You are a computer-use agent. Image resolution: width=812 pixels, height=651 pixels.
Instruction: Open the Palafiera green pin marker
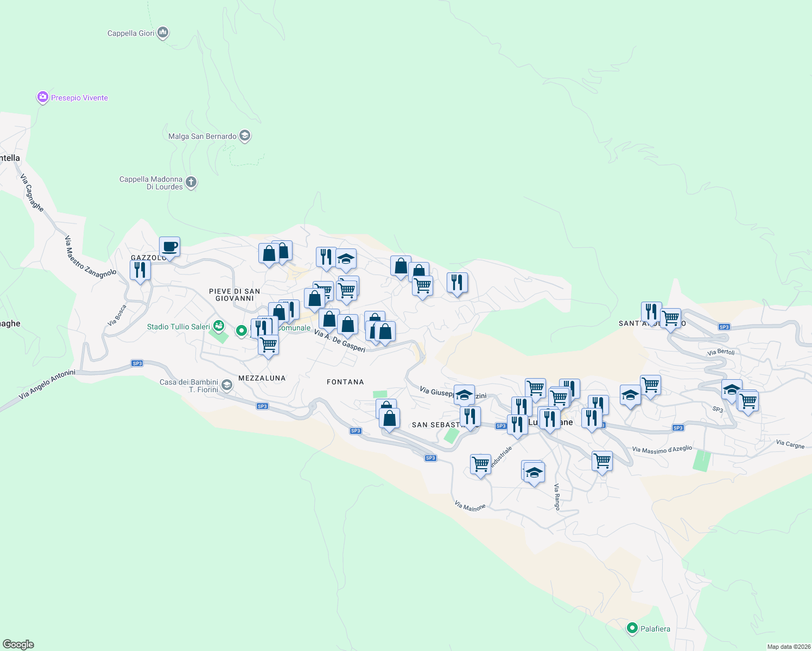[x=632, y=628]
